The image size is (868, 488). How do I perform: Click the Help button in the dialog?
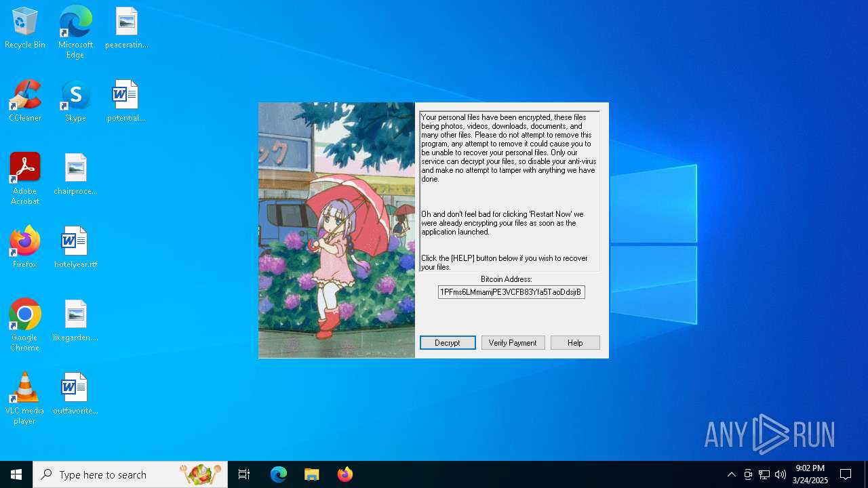[575, 343]
